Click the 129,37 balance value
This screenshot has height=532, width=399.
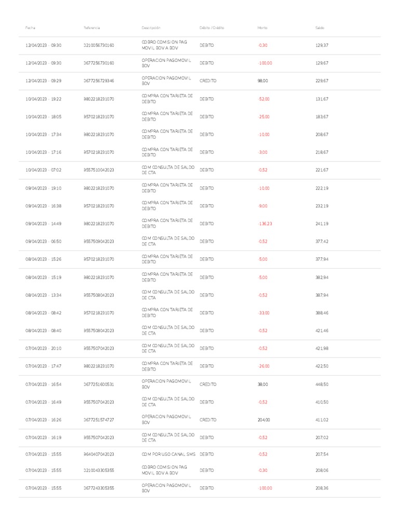[x=322, y=45]
